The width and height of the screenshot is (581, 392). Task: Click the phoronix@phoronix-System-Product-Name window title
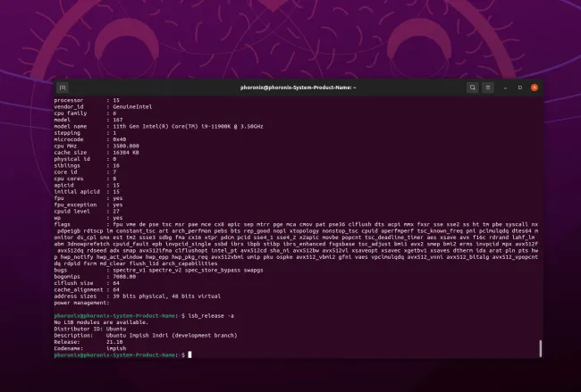pyautogui.click(x=299, y=88)
